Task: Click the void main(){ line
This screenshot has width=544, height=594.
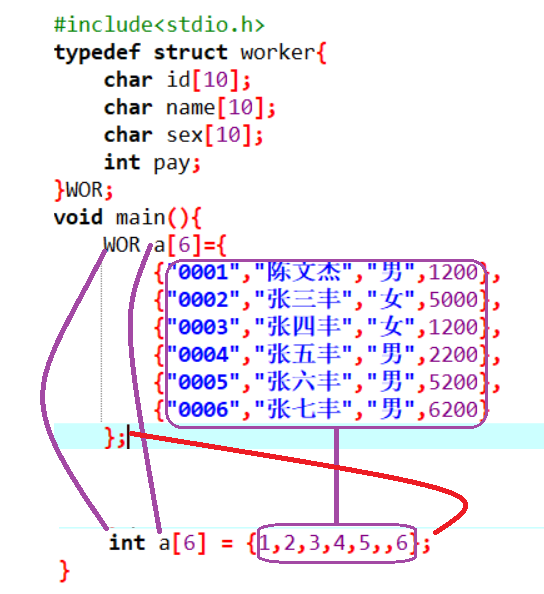Action: [127, 218]
